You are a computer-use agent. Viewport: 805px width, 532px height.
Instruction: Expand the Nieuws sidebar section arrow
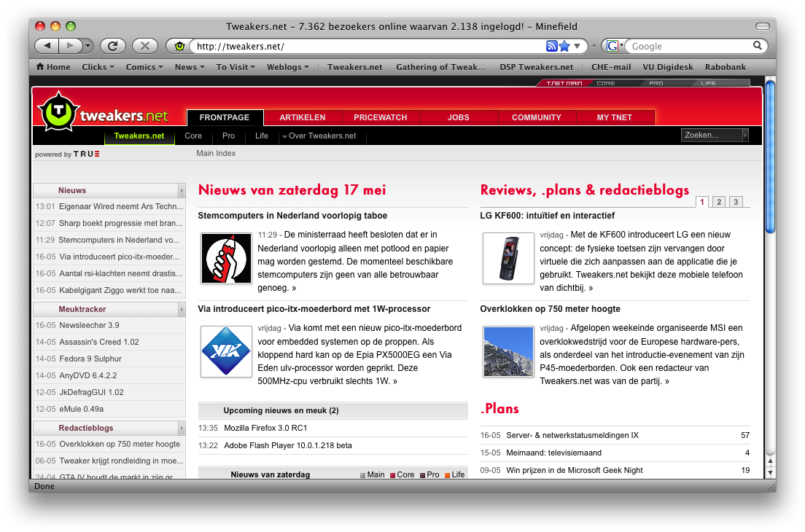click(x=182, y=190)
